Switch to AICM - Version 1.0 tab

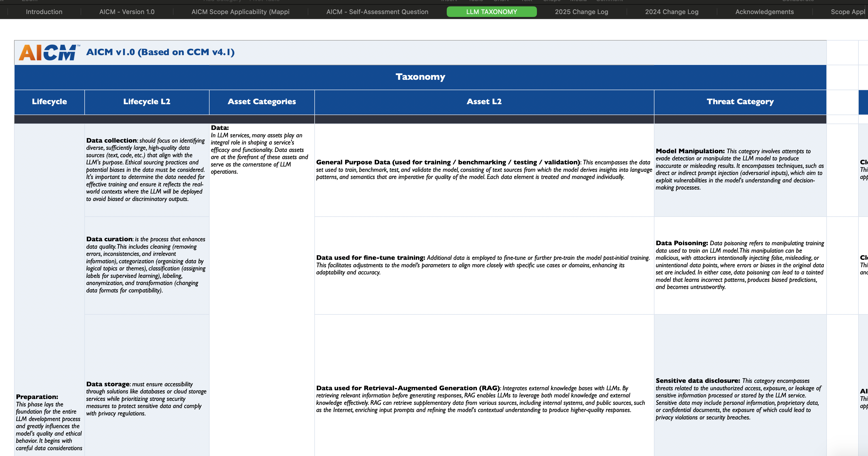click(127, 12)
